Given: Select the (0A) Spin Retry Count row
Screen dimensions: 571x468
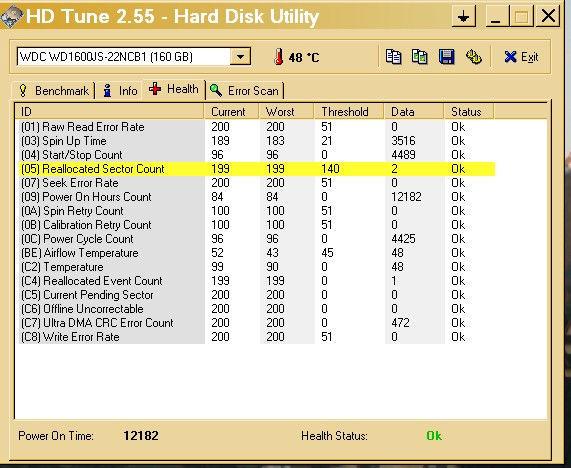Looking at the screenshot, I should click(x=257, y=211).
